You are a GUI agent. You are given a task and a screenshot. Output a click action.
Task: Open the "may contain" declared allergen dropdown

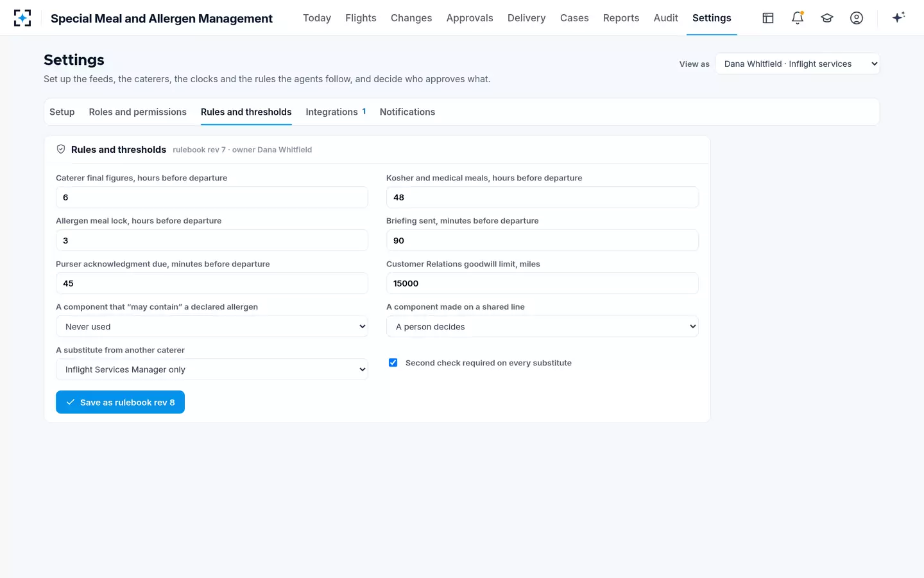[212, 326]
